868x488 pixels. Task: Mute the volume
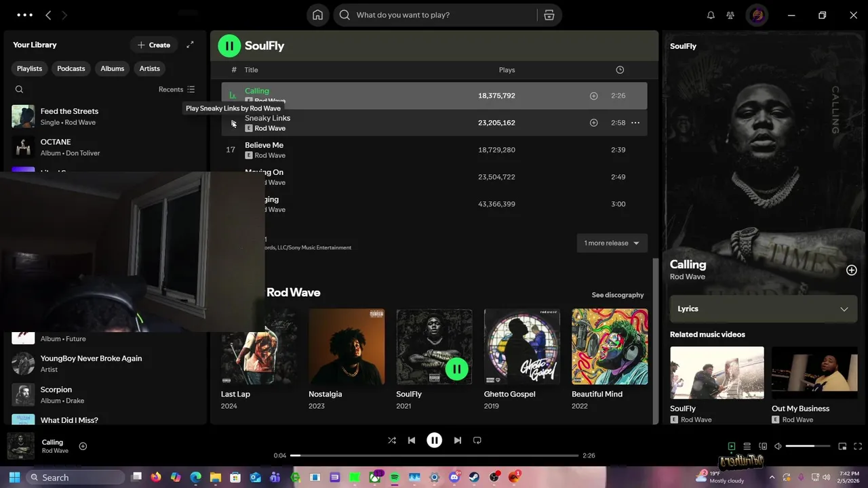778,446
